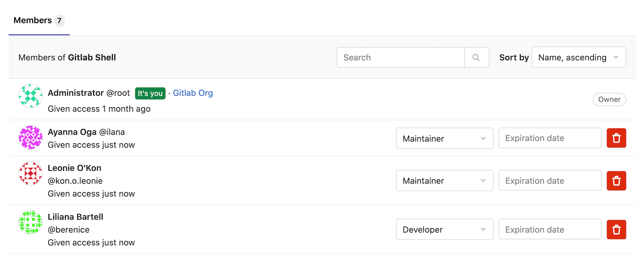Open Leonie O'Kon's Maintainer role dropdown
The width and height of the screenshot is (644, 254).
click(444, 181)
